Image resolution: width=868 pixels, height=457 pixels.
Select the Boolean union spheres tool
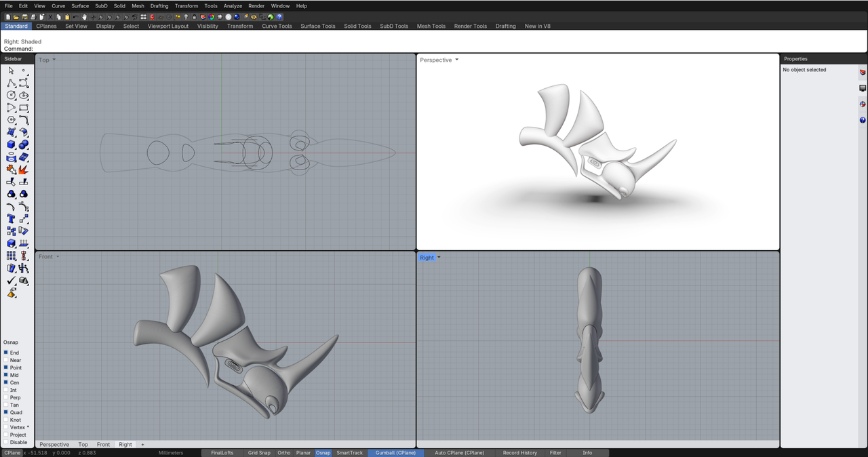[x=24, y=144]
